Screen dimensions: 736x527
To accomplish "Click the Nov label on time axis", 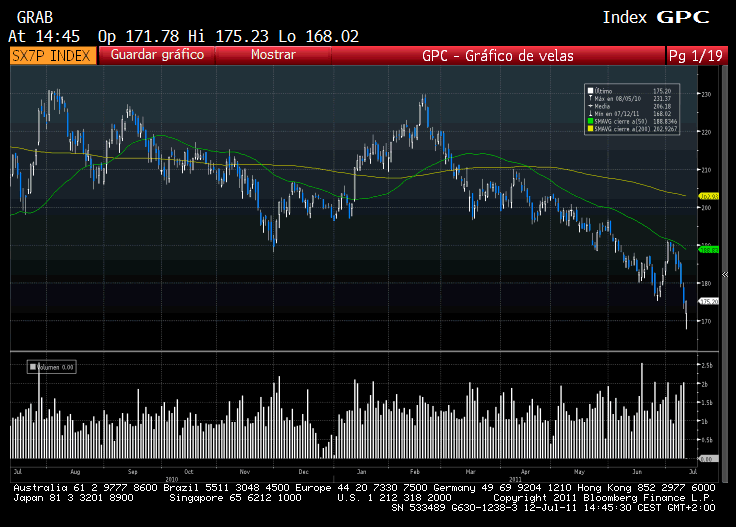I will pos(245,472).
